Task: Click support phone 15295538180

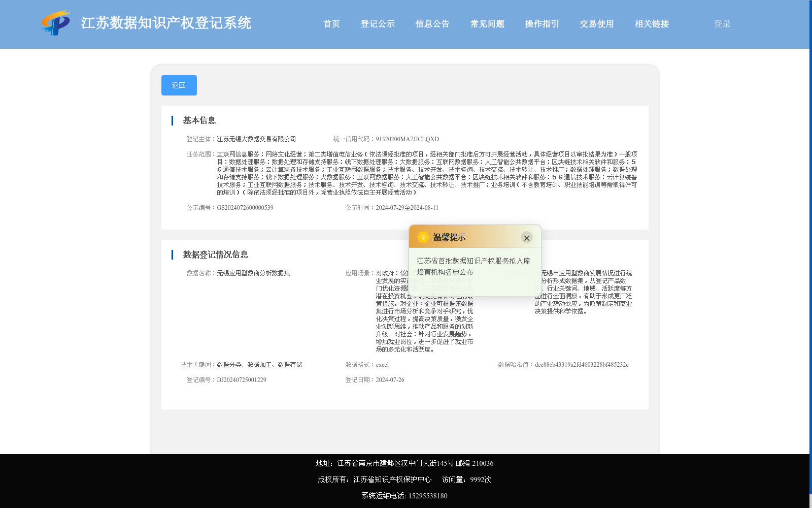Action: tap(428, 496)
